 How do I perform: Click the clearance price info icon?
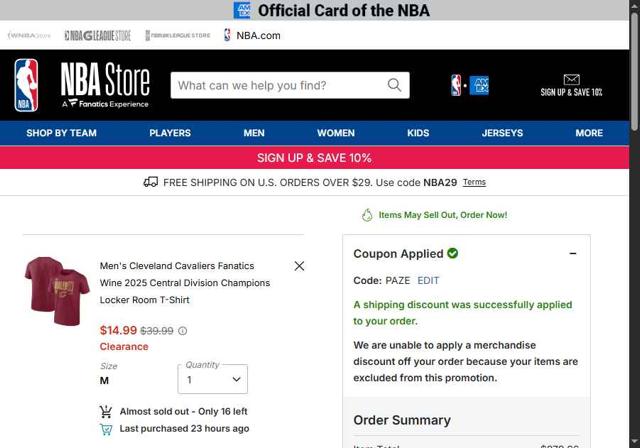(x=182, y=331)
